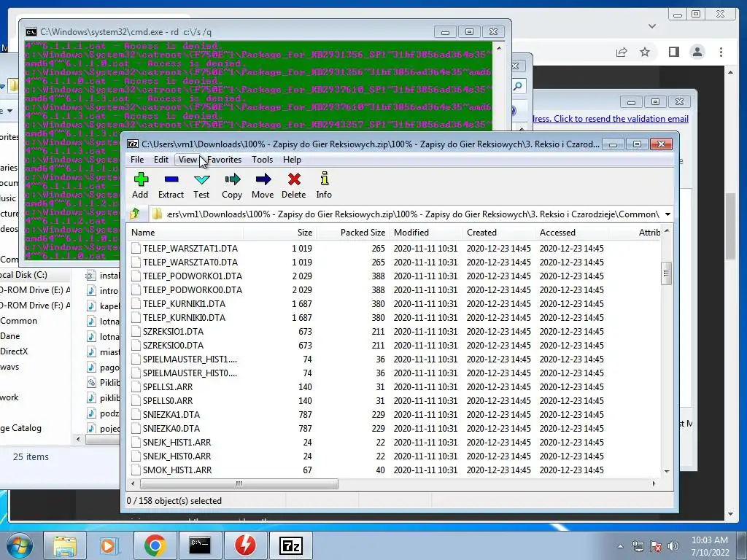Select file TELEP_PODWORKO1.DTA

193,276
